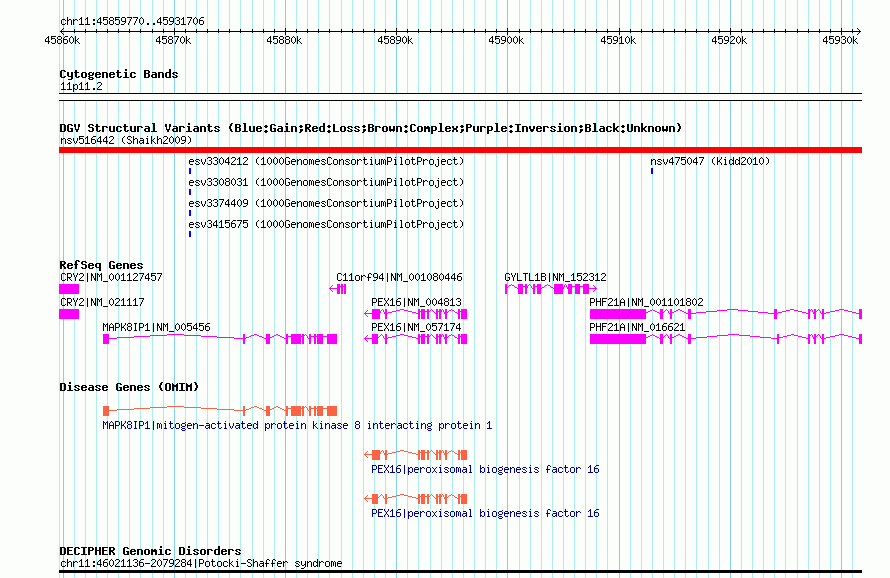Click the second OMIM PEX16 orange glyph

415,499
